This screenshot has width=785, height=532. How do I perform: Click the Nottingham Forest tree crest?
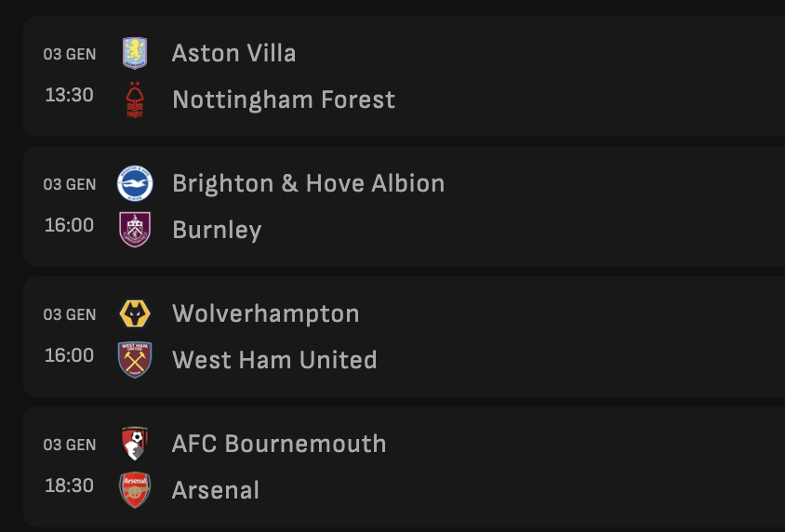click(x=135, y=100)
